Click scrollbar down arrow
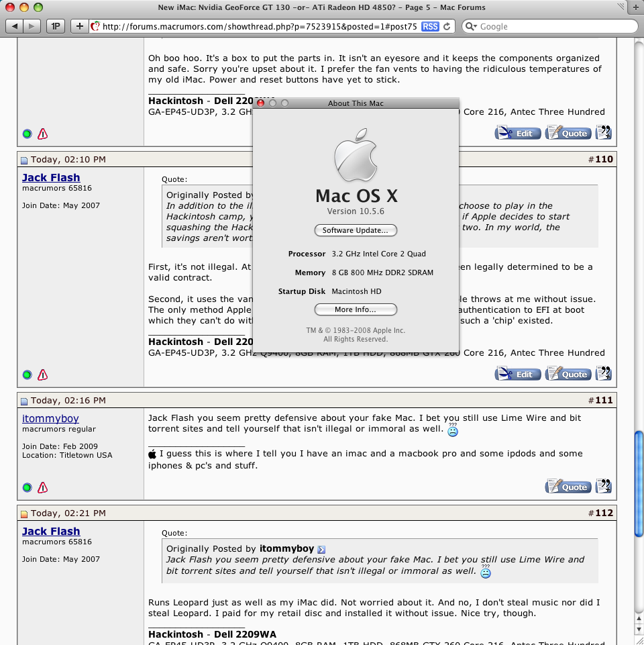This screenshot has width=644, height=645. coord(639,630)
